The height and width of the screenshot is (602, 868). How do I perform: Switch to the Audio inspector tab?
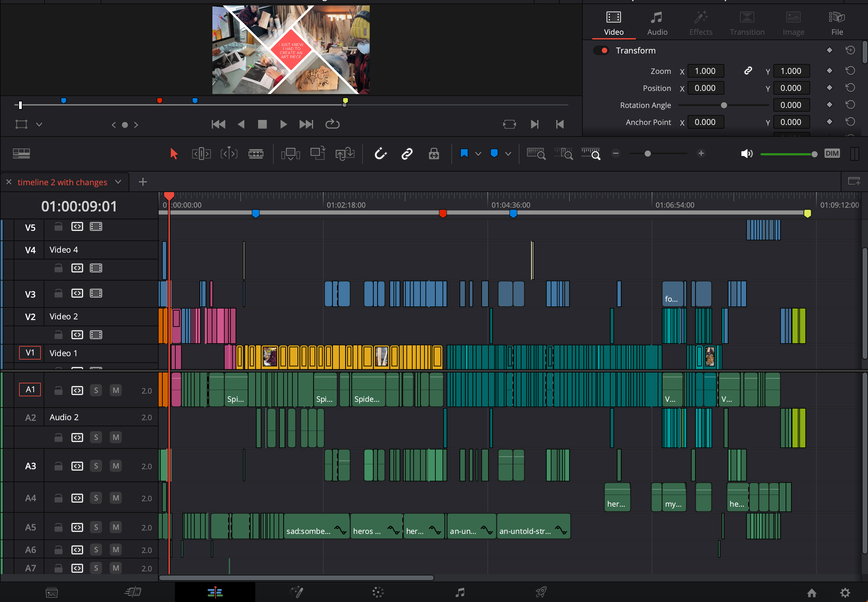tap(657, 23)
